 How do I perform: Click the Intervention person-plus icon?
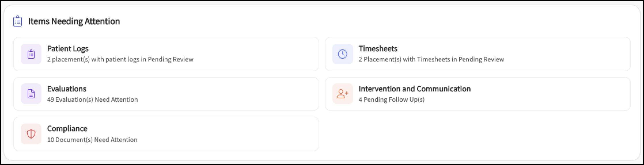point(342,94)
